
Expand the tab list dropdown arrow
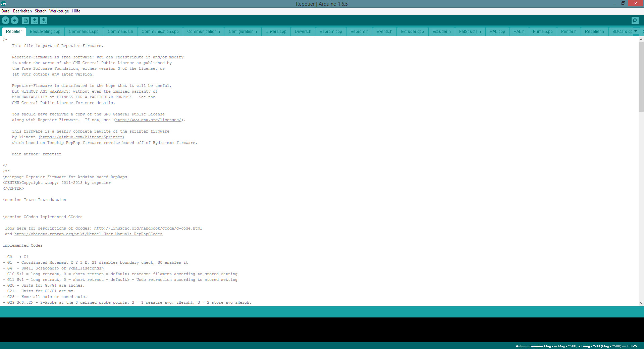click(x=636, y=31)
